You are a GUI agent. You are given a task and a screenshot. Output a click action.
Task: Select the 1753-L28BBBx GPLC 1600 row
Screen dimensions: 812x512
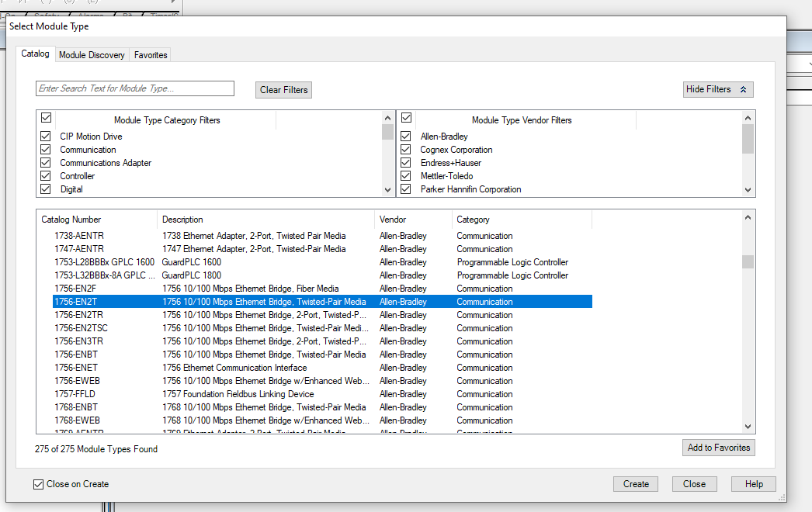(322, 262)
